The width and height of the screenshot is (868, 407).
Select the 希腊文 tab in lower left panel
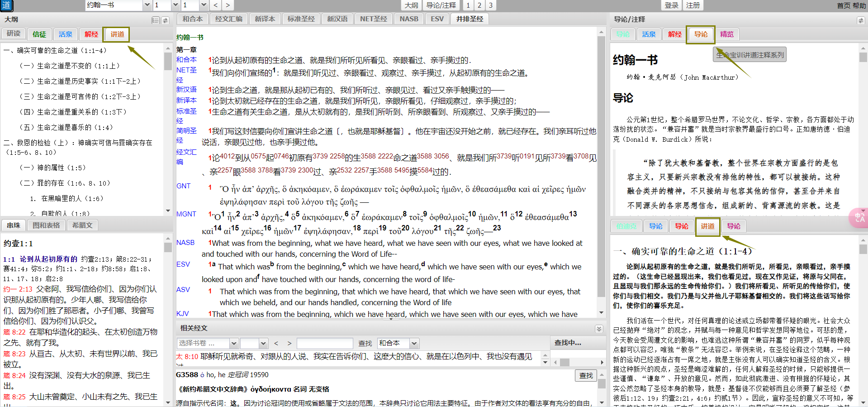(x=82, y=225)
